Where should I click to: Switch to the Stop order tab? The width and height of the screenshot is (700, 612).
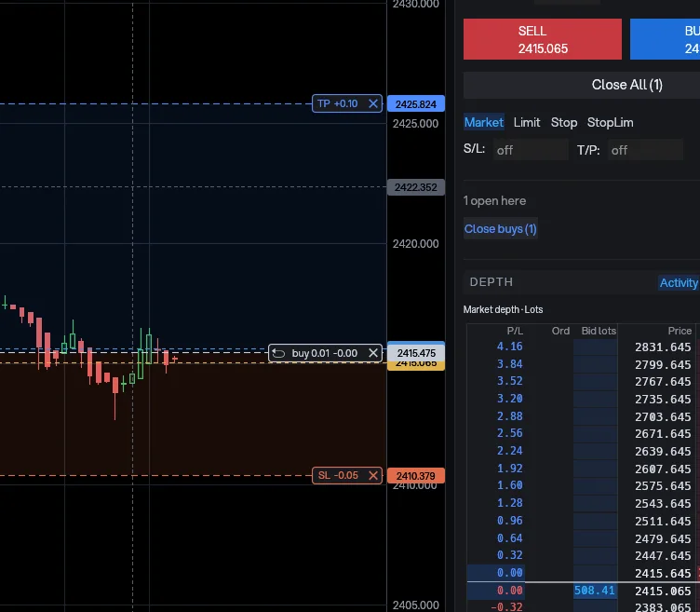(564, 122)
